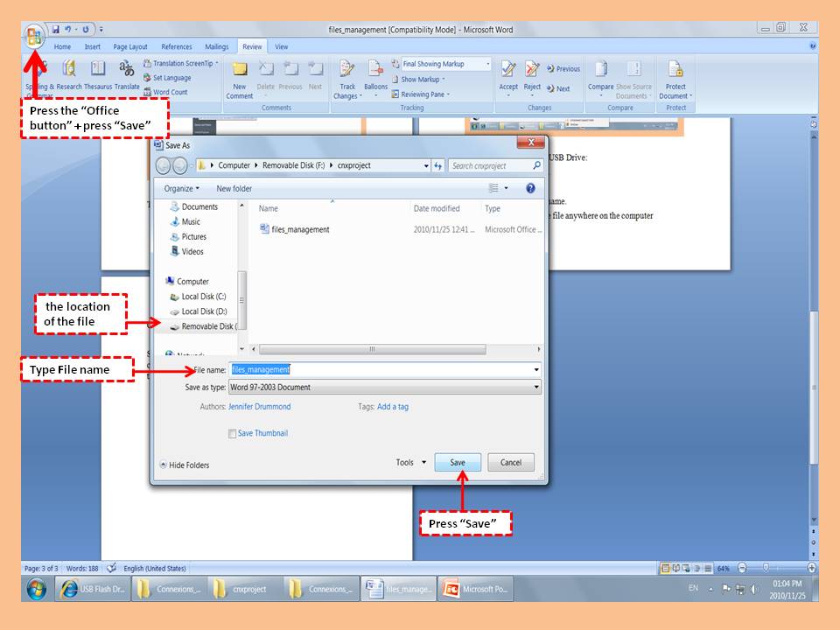
Task: Switch to the Insert ribbon tab
Action: pos(92,46)
